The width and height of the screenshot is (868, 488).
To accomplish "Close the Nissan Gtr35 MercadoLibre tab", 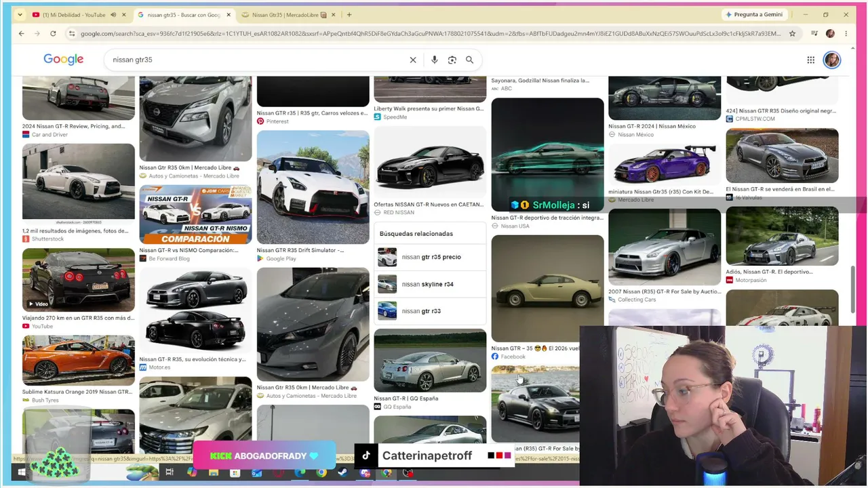I will [x=334, y=15].
